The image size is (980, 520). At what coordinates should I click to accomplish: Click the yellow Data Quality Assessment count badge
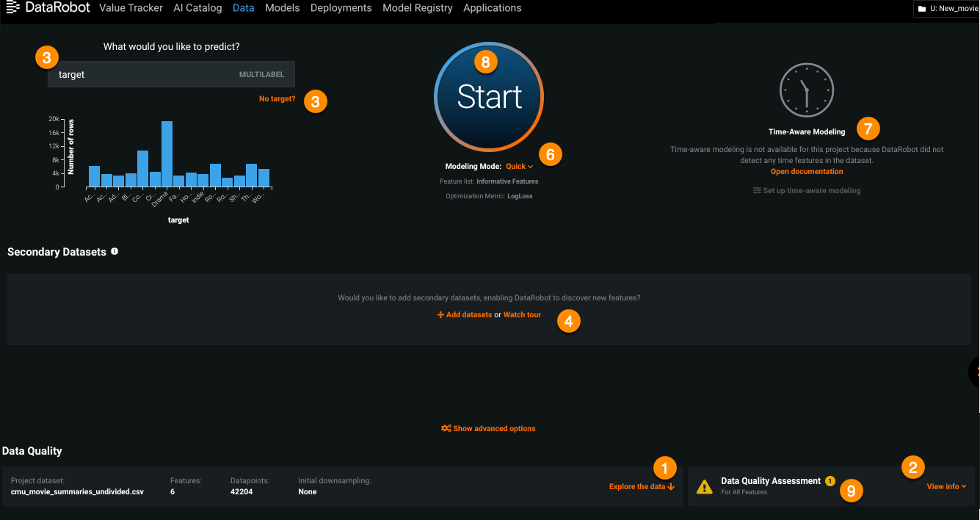coord(830,481)
